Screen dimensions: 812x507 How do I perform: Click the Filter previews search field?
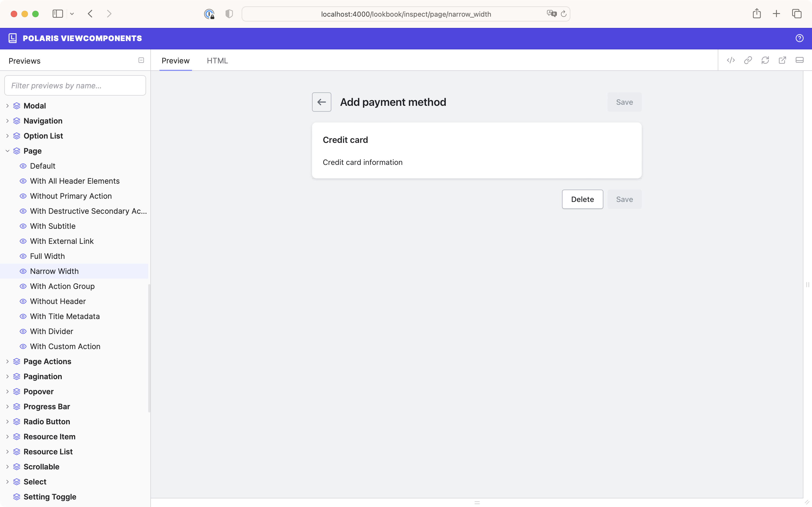pyautogui.click(x=75, y=85)
